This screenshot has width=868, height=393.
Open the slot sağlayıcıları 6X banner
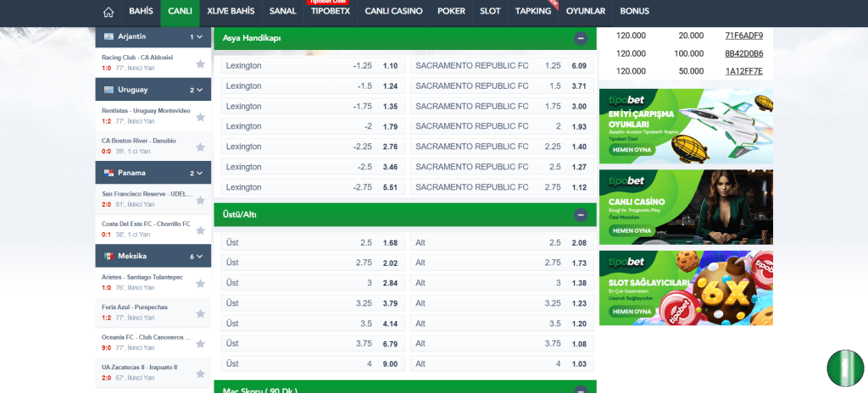pyautogui.click(x=686, y=288)
